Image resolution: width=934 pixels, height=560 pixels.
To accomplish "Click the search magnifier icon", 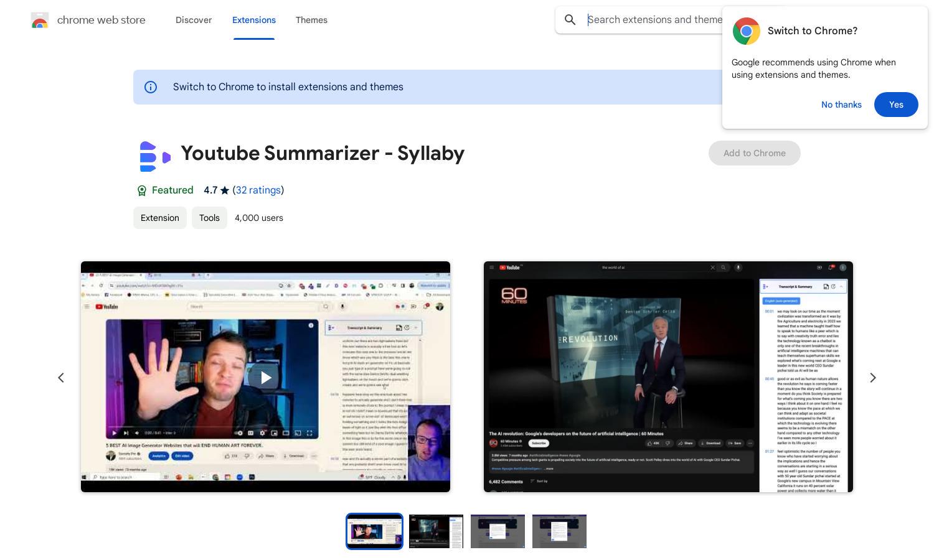I will [570, 20].
